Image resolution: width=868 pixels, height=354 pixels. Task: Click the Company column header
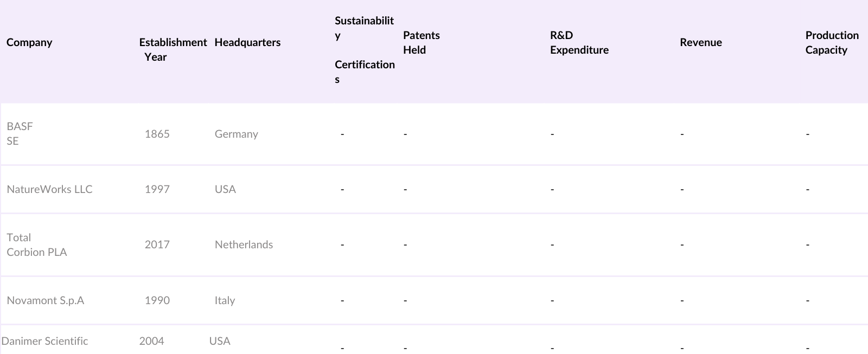(x=29, y=42)
